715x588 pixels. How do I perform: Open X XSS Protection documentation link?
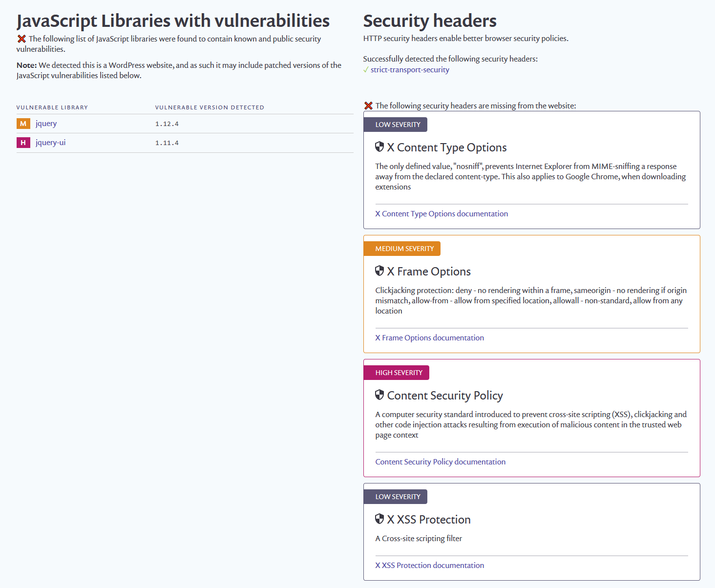click(x=430, y=566)
